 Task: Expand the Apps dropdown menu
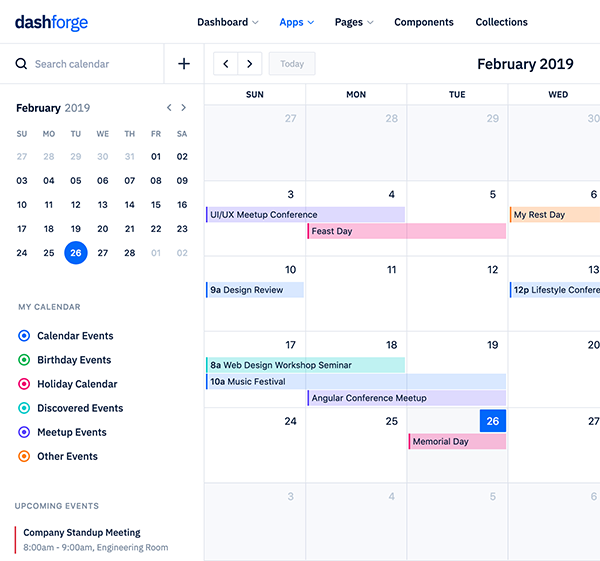(x=296, y=22)
